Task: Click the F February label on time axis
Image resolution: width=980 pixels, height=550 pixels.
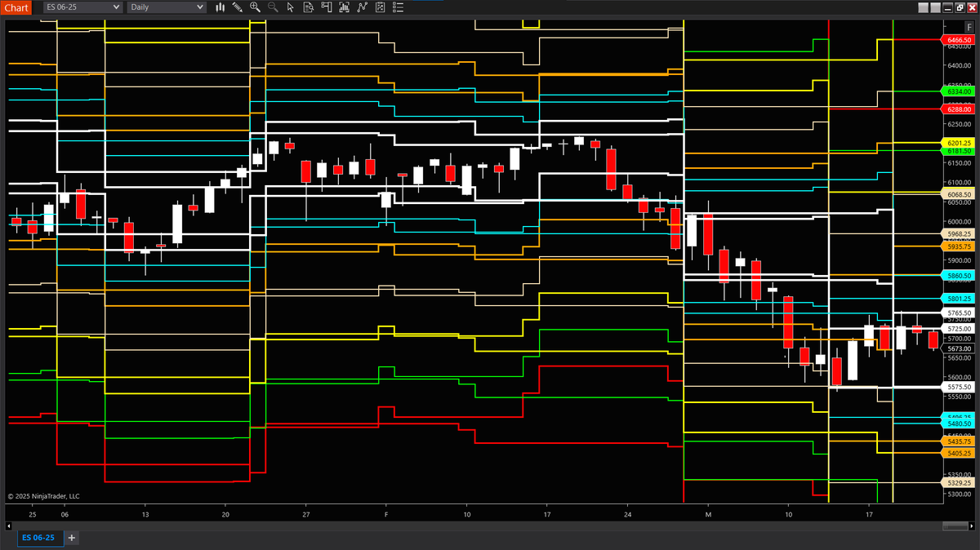Action: coord(385,515)
